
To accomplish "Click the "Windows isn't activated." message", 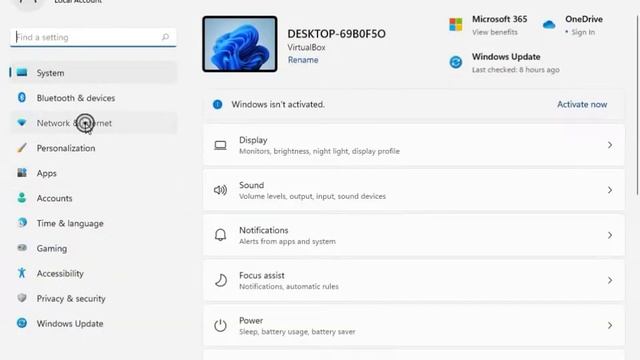I will [x=278, y=104].
